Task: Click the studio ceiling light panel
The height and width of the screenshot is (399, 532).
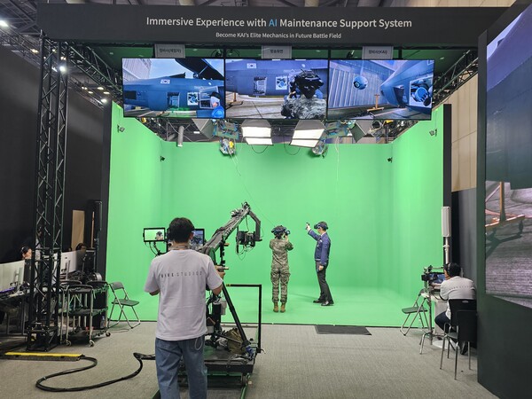Action: (257, 132)
